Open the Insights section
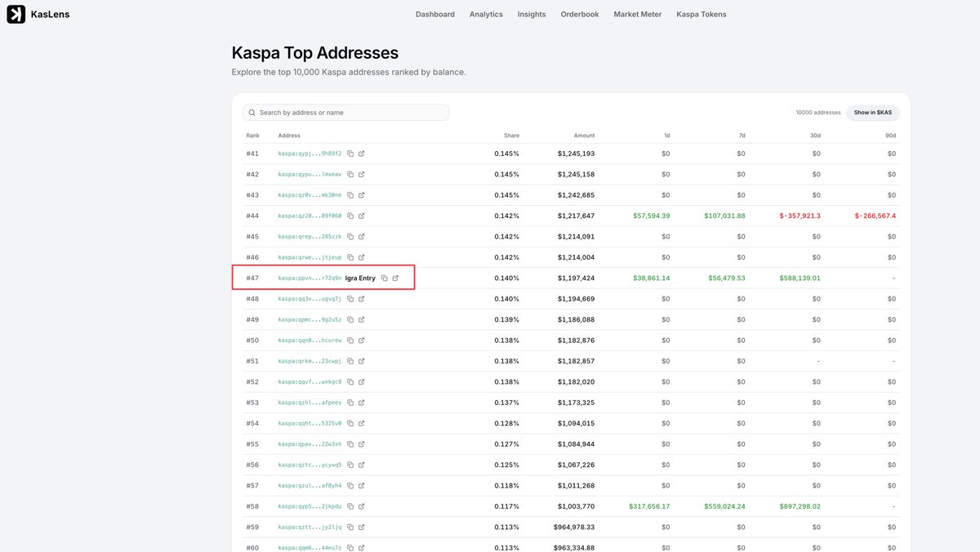980x552 pixels. (x=532, y=14)
